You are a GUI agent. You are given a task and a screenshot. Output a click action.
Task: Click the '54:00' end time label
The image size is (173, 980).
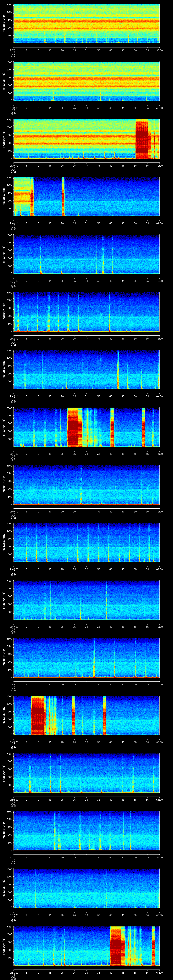(160, 972)
